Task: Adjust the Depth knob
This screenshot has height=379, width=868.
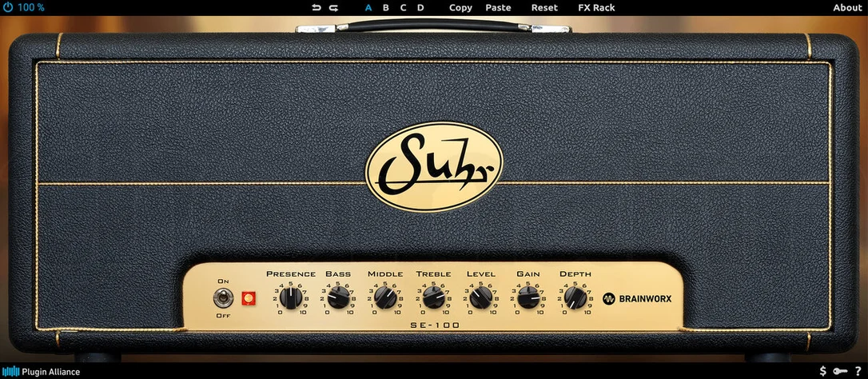Action: coord(575,297)
